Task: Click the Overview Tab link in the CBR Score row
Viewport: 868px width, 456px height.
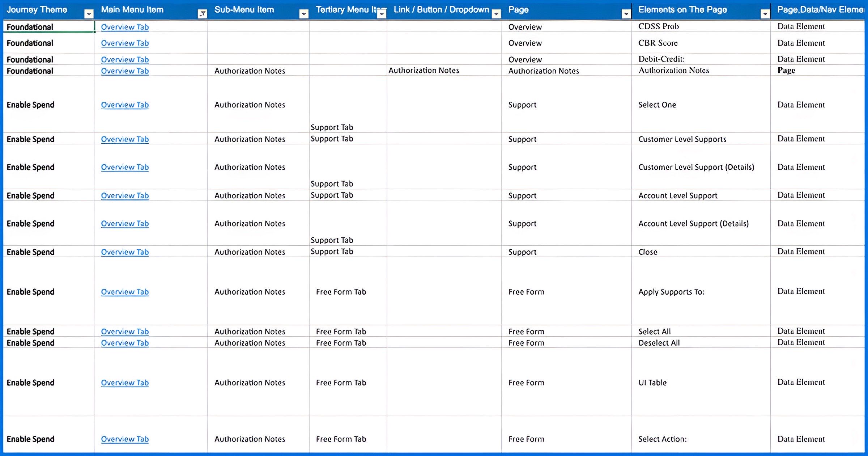Action: point(125,43)
